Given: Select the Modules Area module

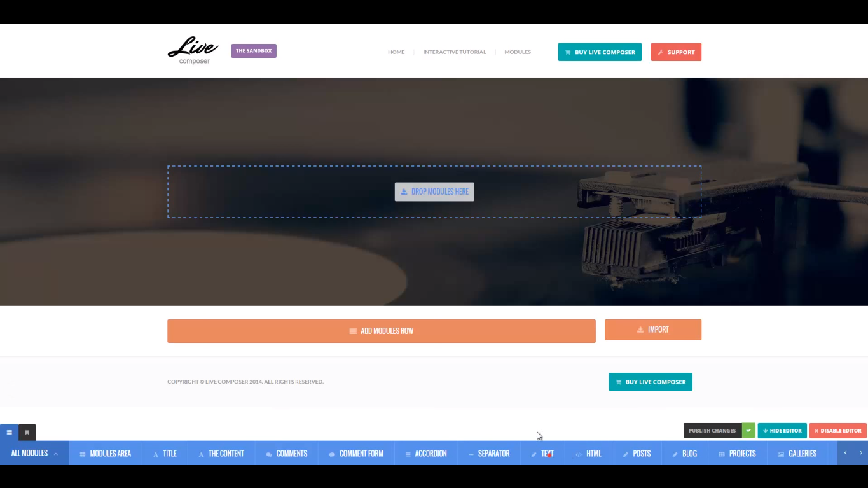Looking at the screenshot, I should (106, 454).
